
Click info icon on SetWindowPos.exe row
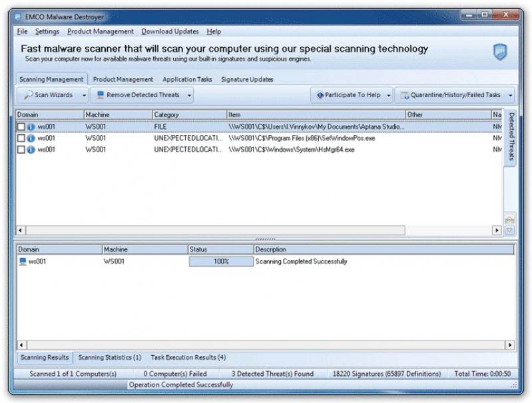[x=31, y=138]
